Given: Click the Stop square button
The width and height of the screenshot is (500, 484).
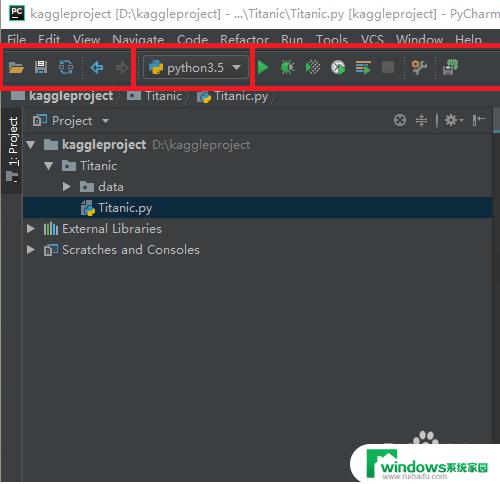Looking at the screenshot, I should [388, 67].
